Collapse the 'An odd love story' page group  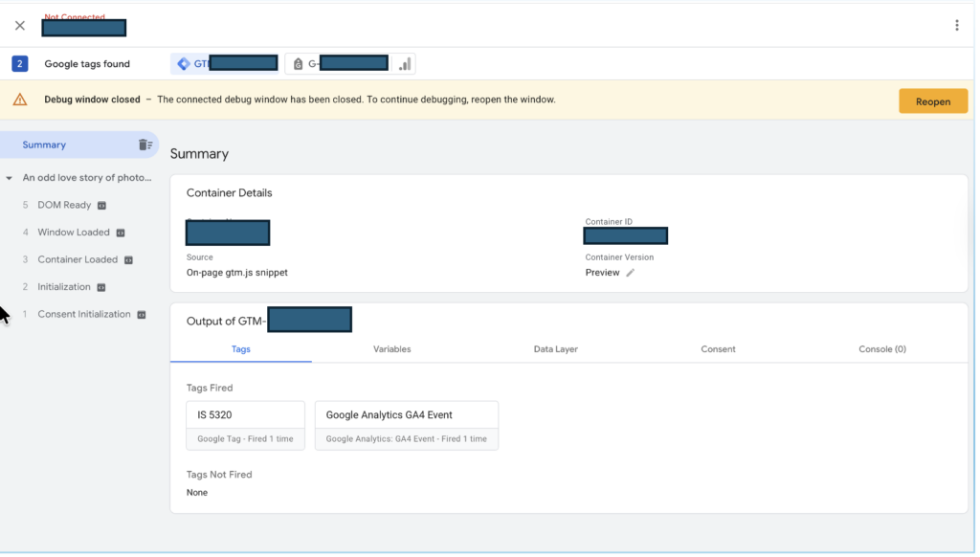tap(10, 178)
